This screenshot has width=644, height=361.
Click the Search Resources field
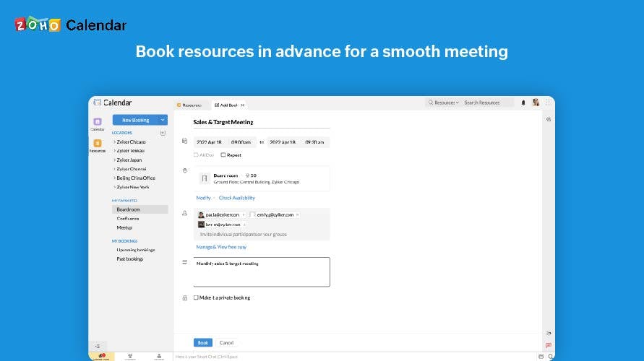(x=488, y=103)
